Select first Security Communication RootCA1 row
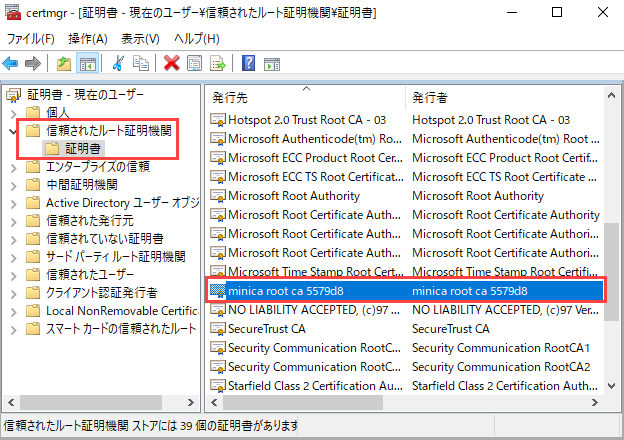Image resolution: width=624 pixels, height=440 pixels. 405,348
